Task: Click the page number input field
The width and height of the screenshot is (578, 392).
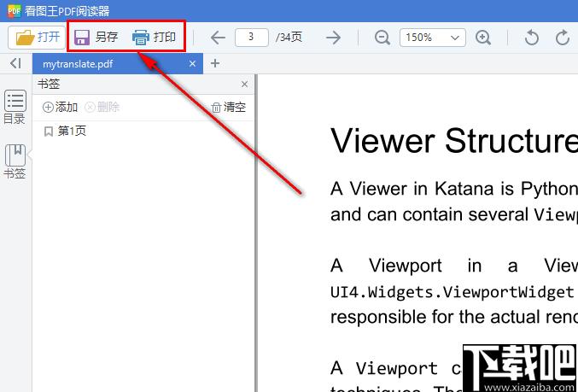Action: [252, 38]
